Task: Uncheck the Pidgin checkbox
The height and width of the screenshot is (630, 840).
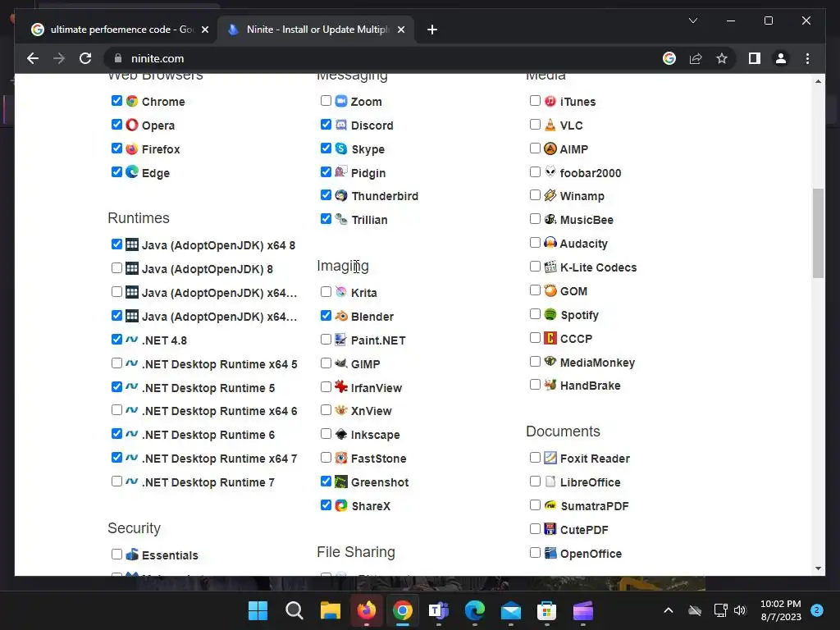Action: pyautogui.click(x=326, y=171)
